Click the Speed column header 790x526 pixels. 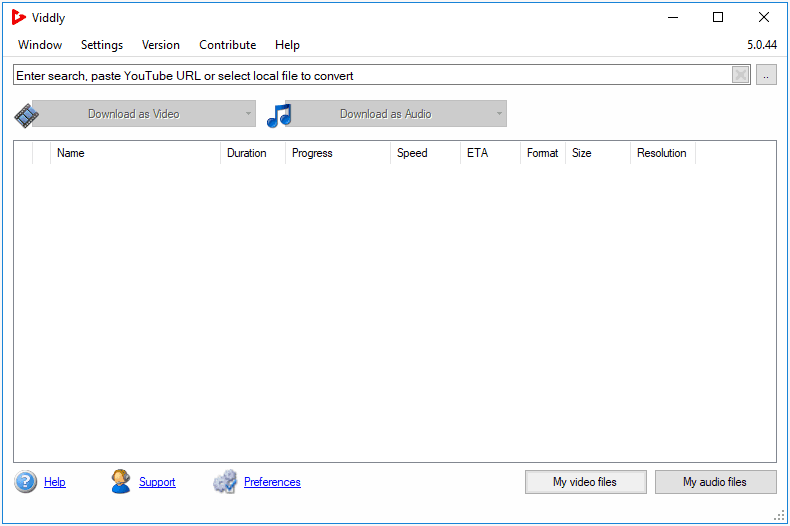tap(425, 153)
